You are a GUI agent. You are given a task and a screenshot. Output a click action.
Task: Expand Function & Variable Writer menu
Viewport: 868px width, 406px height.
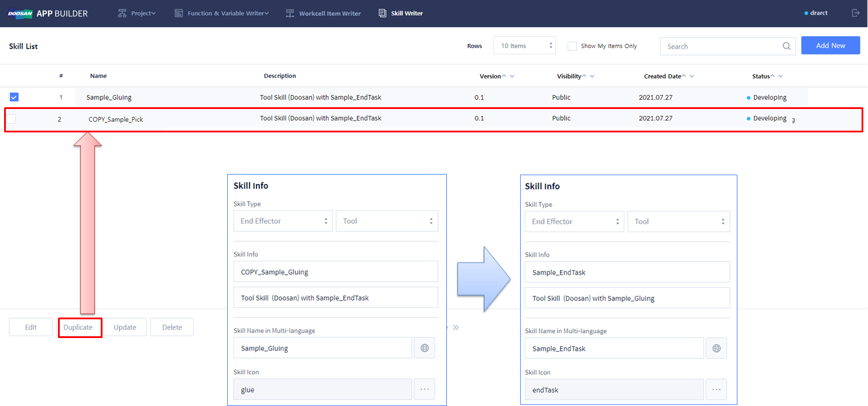222,13
